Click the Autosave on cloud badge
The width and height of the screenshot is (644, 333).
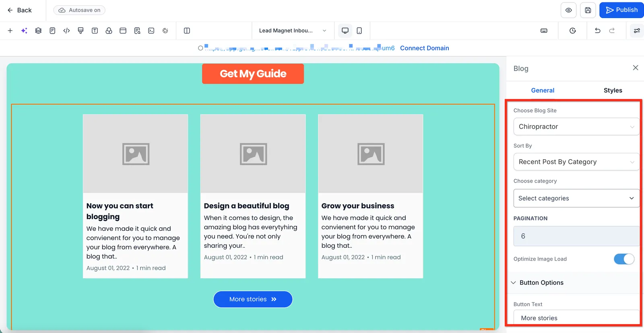coord(79,10)
